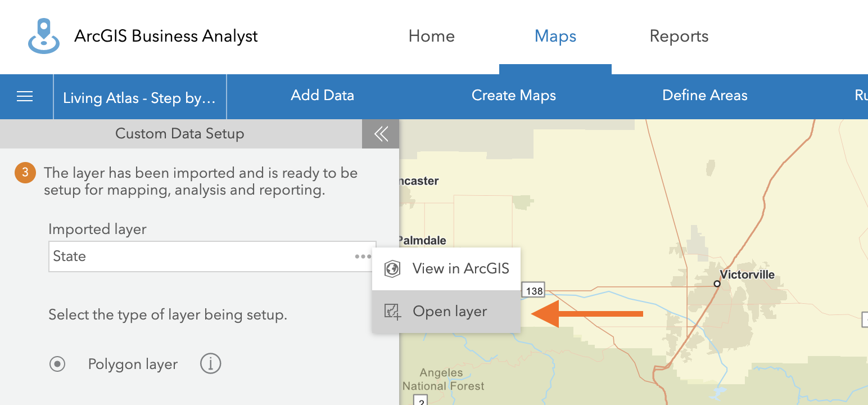Select the Polygon layer radio button

coord(57,364)
